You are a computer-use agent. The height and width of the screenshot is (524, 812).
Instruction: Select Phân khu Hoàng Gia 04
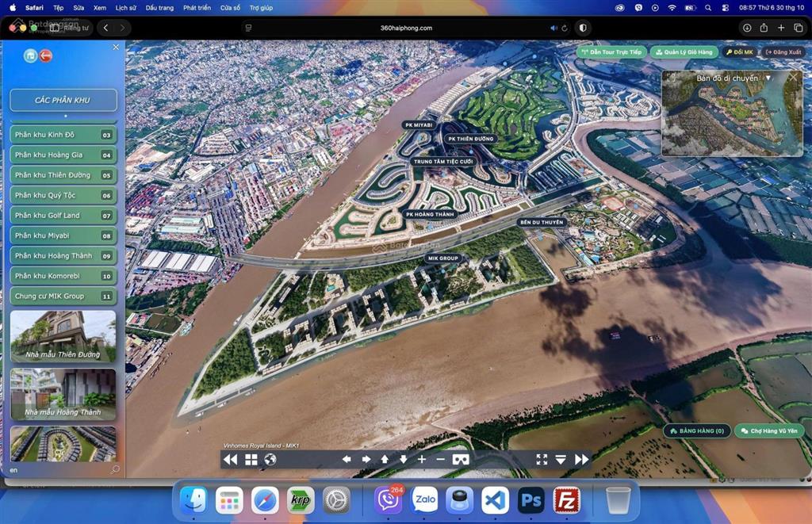pyautogui.click(x=63, y=155)
